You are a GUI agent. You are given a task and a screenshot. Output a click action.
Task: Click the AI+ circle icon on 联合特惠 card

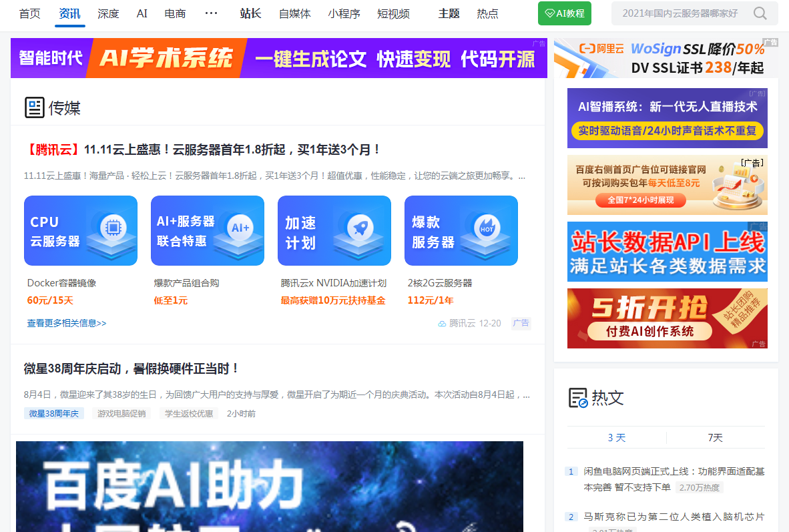coord(240,228)
